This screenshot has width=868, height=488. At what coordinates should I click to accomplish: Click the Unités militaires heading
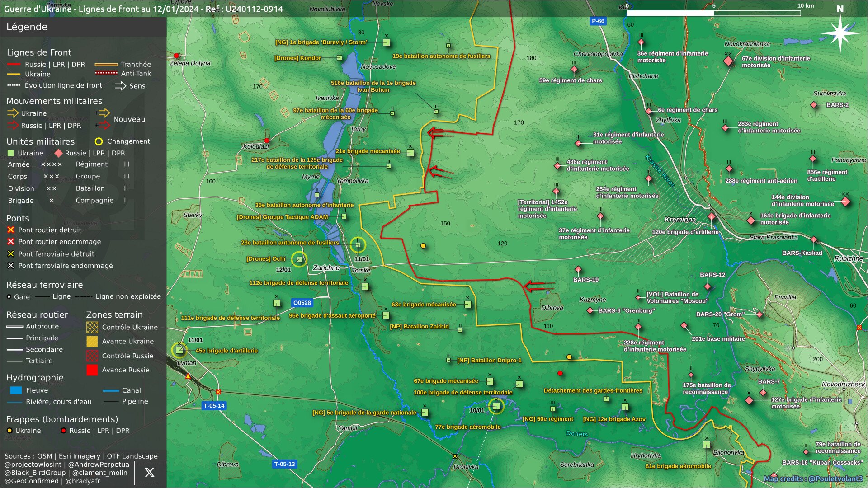(x=40, y=141)
